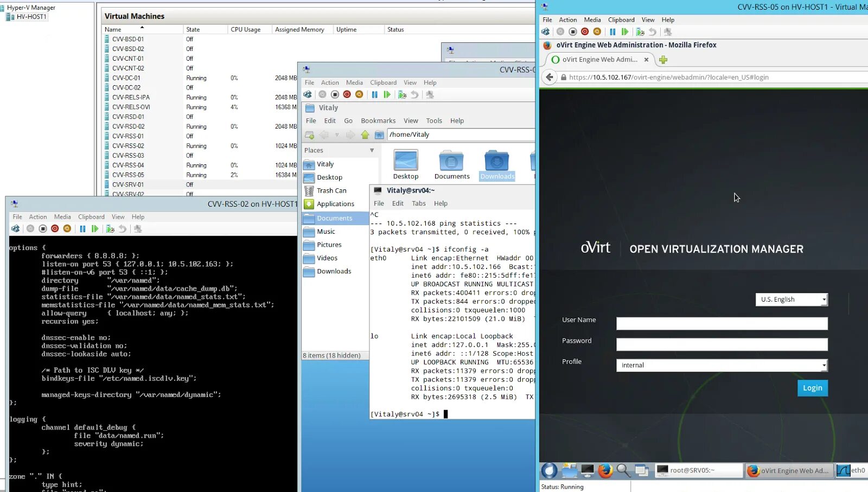Click red Shut Down icon in CVV-RSS-02 toolbar
868x492 pixels.
tap(55, 229)
